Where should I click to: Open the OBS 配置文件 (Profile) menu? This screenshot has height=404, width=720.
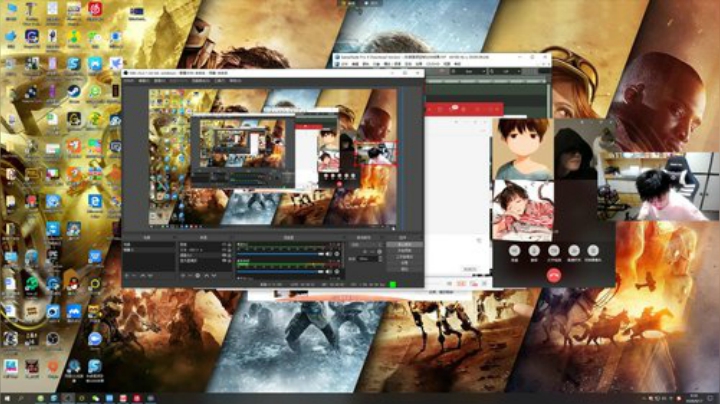pos(179,81)
